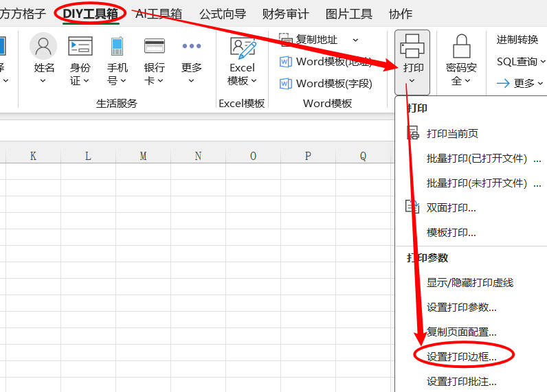This screenshot has width=547, height=392.
Task: Choose 打印当前页 menu item
Action: coord(452,133)
